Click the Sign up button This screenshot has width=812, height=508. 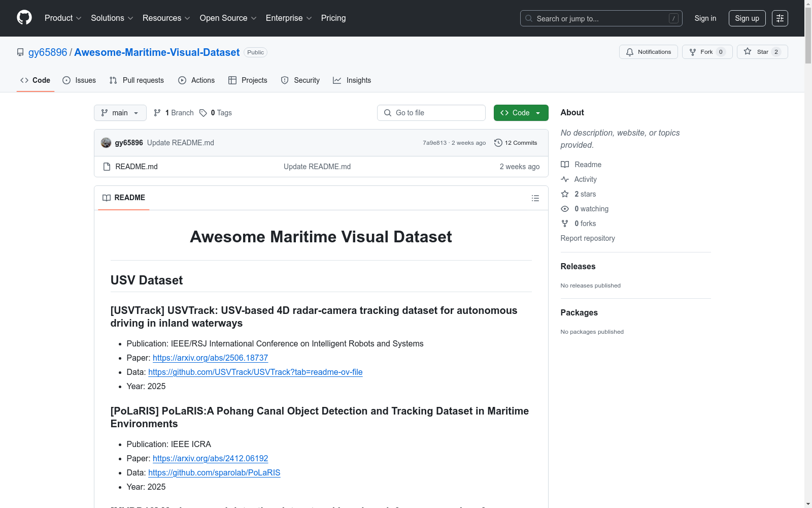point(747,18)
